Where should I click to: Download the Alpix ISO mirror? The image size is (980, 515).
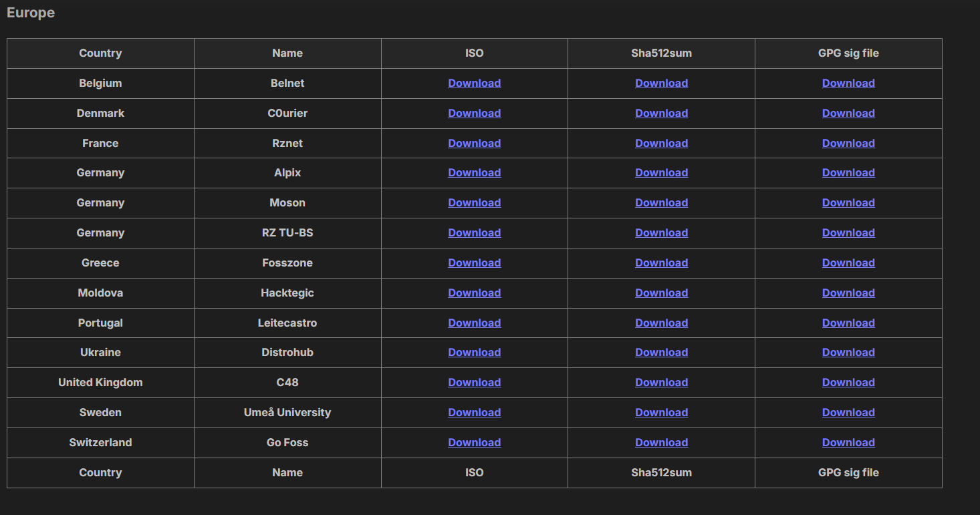pyautogui.click(x=474, y=172)
